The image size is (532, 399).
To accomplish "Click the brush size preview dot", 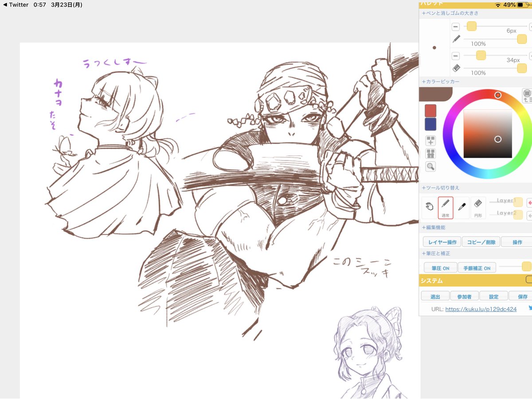I will [434, 47].
